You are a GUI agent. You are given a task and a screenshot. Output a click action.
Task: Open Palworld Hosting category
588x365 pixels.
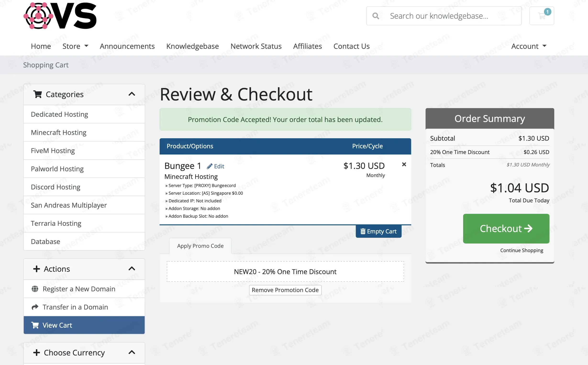84,169
